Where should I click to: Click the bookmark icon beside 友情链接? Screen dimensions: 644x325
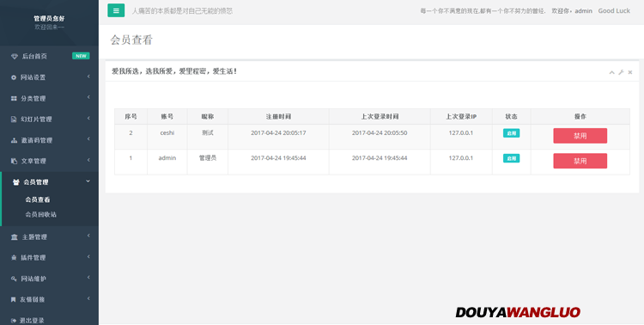13,299
